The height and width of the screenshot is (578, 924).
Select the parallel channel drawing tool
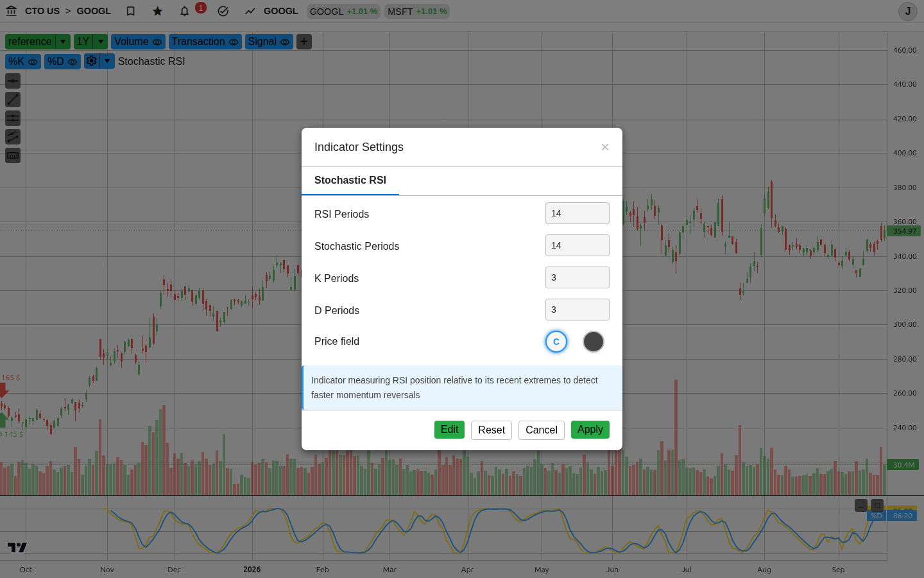point(13,137)
